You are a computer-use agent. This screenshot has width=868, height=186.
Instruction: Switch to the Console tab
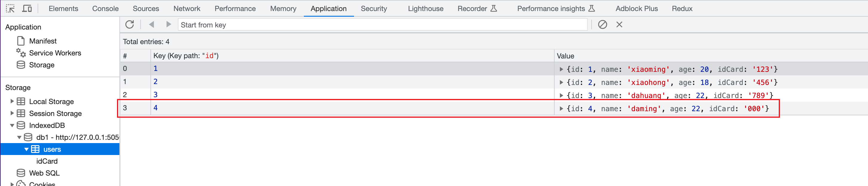click(x=105, y=8)
